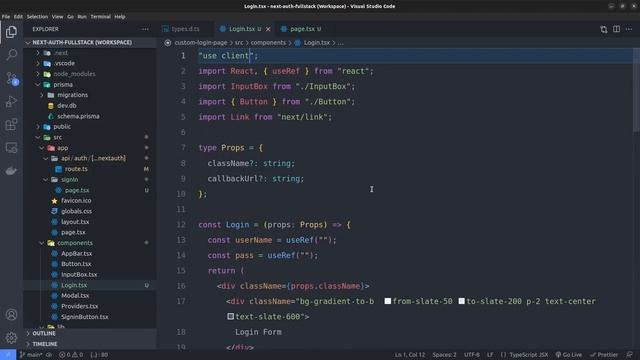Open the Extensions view icon
This screenshot has height=360, width=640.
click(x=11, y=124)
